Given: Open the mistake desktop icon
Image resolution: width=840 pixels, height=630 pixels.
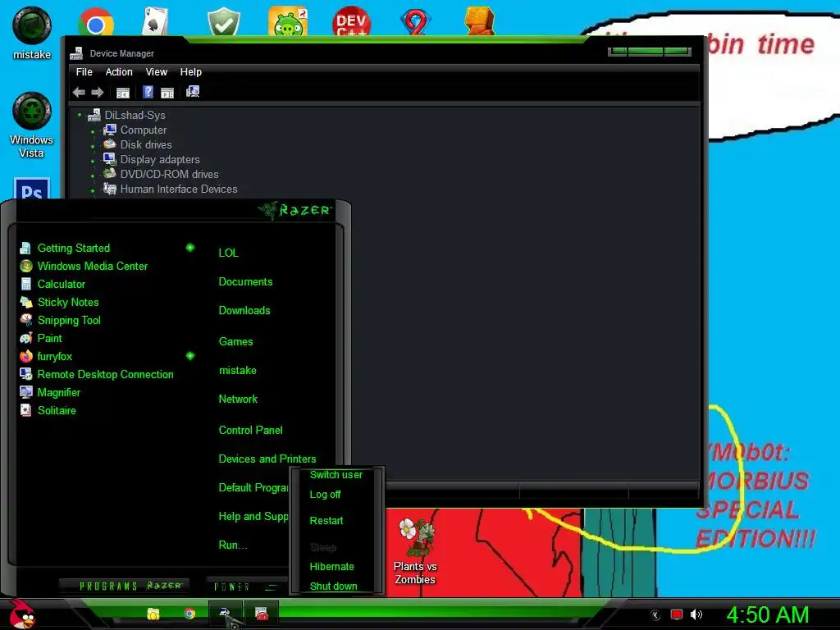Looking at the screenshot, I should (32, 33).
